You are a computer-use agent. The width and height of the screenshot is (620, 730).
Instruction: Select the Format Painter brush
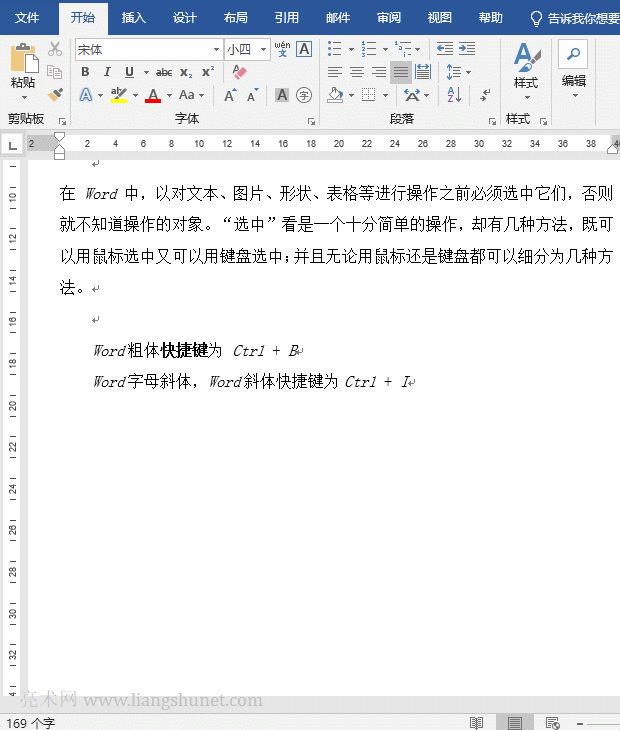pyautogui.click(x=55, y=95)
